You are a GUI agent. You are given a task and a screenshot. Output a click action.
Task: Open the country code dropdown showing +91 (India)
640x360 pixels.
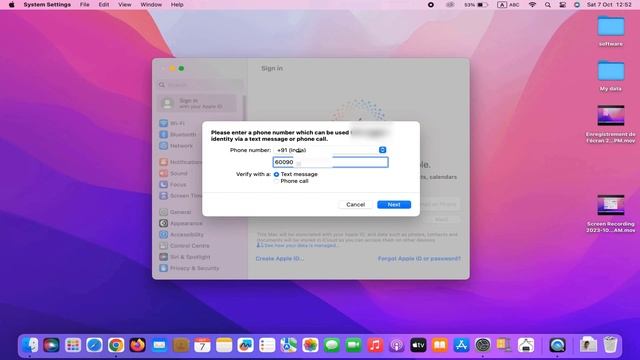click(330, 150)
